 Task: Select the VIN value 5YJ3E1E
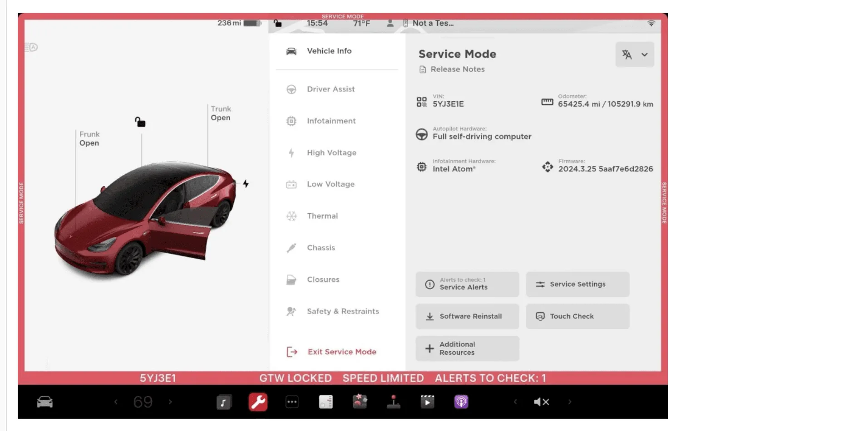tap(448, 104)
